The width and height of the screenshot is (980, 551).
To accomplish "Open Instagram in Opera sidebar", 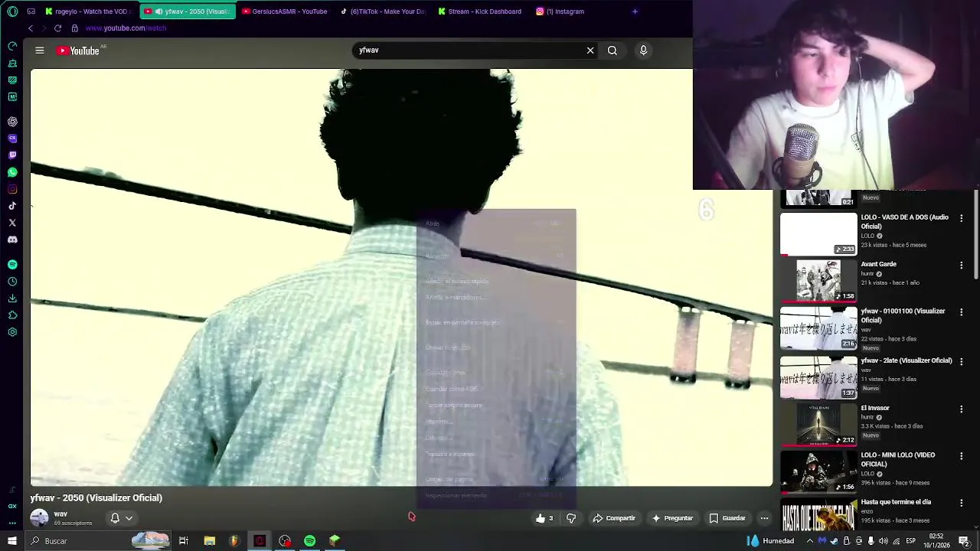I will pos(12,189).
